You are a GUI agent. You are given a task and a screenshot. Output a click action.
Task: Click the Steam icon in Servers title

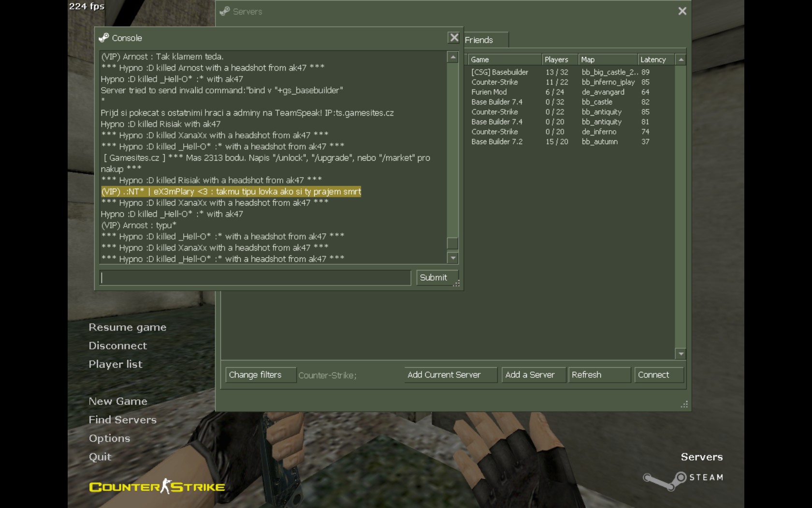click(x=224, y=11)
